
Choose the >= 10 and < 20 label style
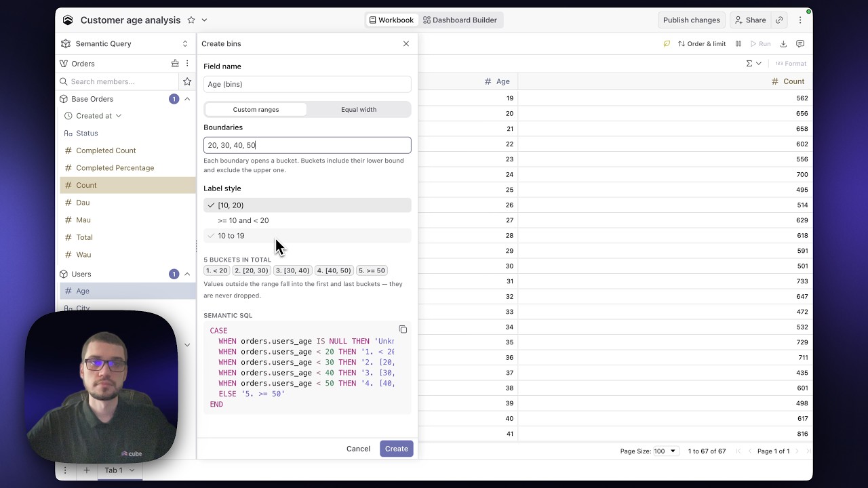pos(307,220)
